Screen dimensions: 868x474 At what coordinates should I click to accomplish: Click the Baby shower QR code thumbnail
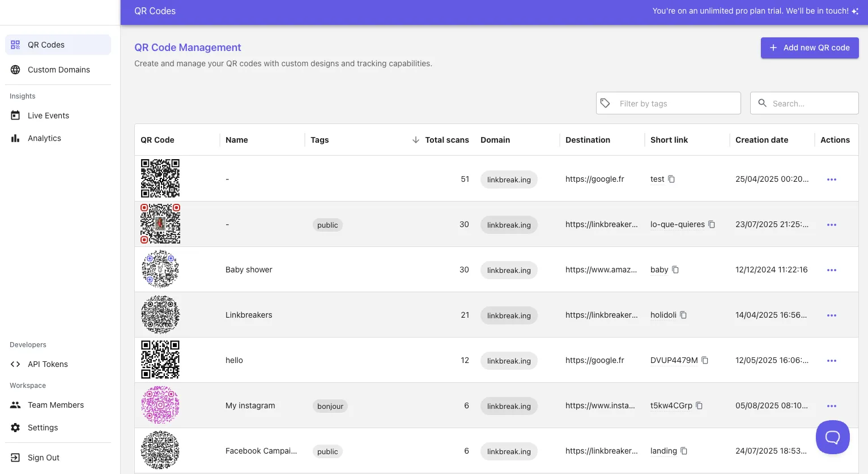click(160, 269)
